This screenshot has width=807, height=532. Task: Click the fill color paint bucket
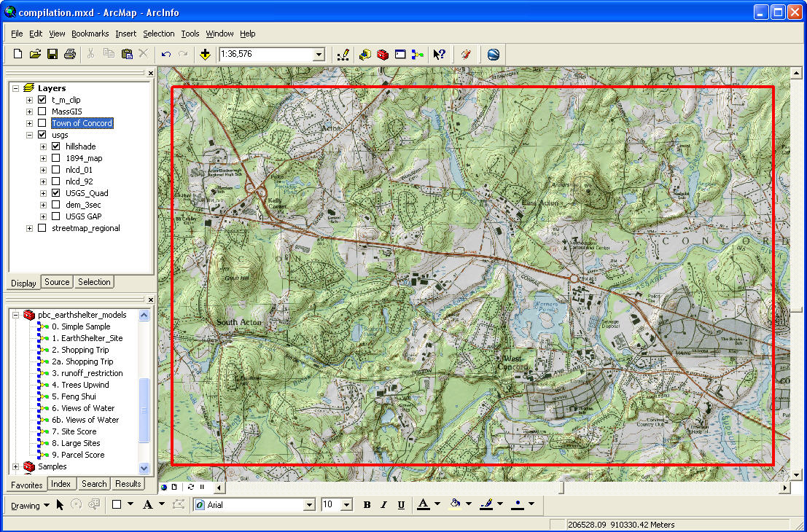coord(456,504)
